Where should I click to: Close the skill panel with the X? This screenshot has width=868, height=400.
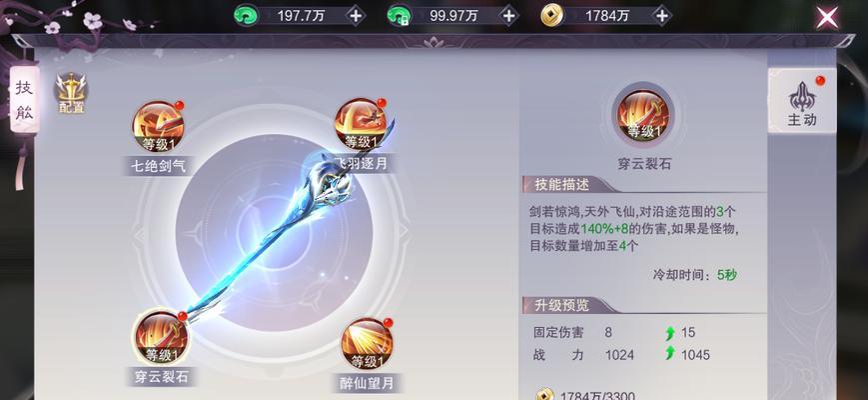point(827,18)
